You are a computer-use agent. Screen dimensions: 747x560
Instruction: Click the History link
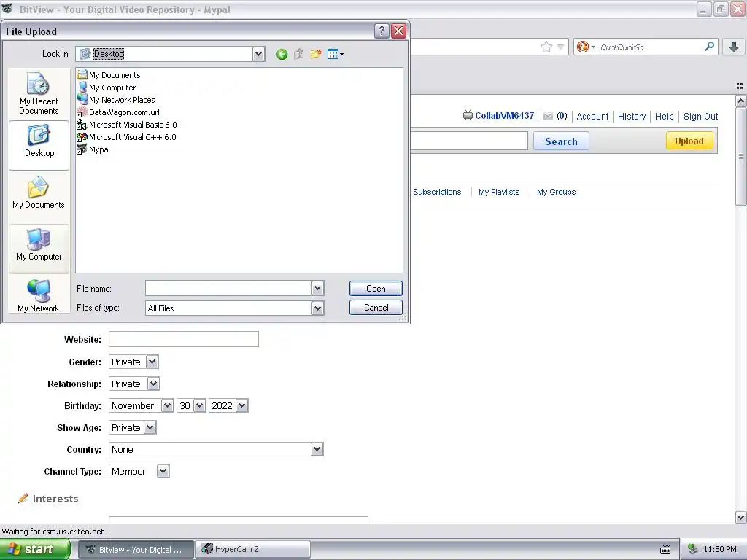click(631, 116)
